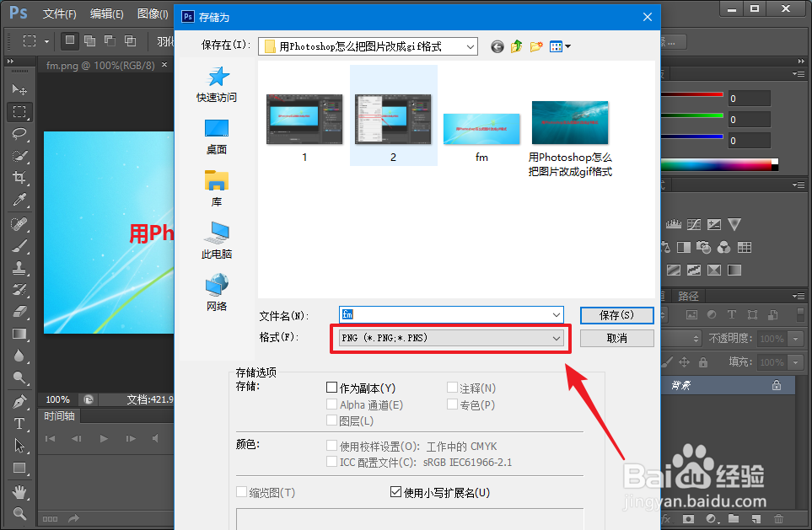Open the 文件(F) menu
Viewport: 812px width, 530px height.
coord(60,14)
